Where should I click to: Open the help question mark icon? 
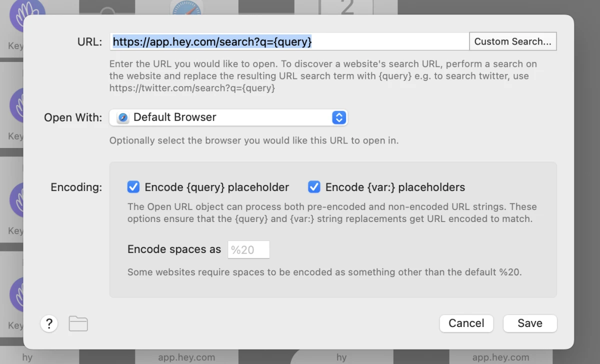point(49,323)
